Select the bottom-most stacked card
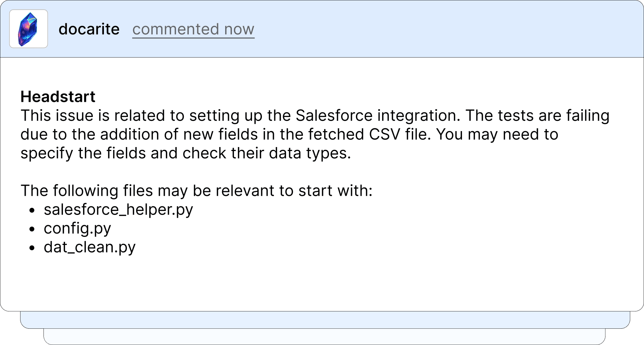644x345 pixels. click(324, 337)
